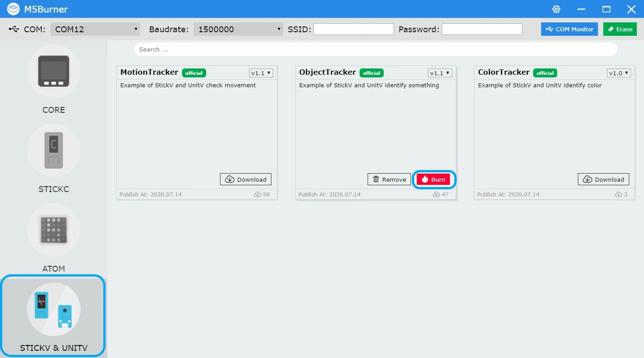
Task: Expand ColorTracker version dropdown v1.0
Action: click(619, 73)
